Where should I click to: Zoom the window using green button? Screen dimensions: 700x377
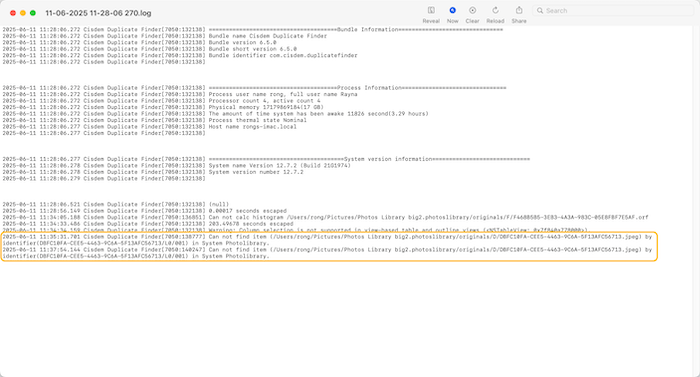coord(33,13)
